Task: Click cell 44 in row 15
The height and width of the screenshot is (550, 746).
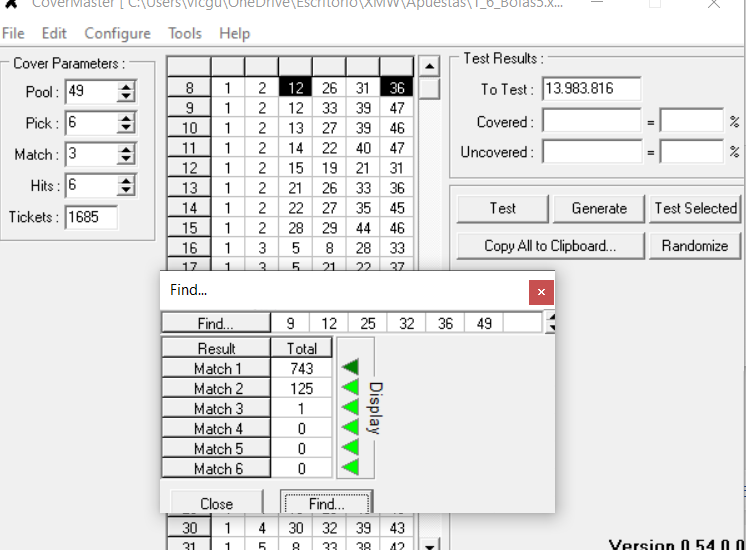Action: [363, 228]
